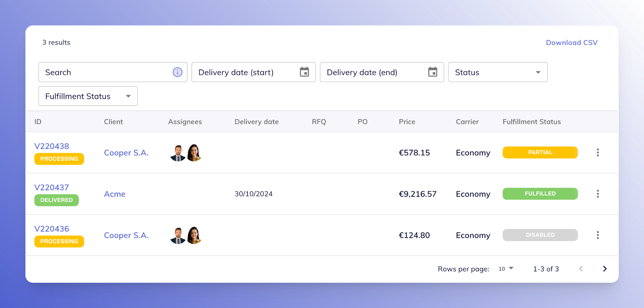
Task: Open actions menu for order V220437
Action: [598, 194]
